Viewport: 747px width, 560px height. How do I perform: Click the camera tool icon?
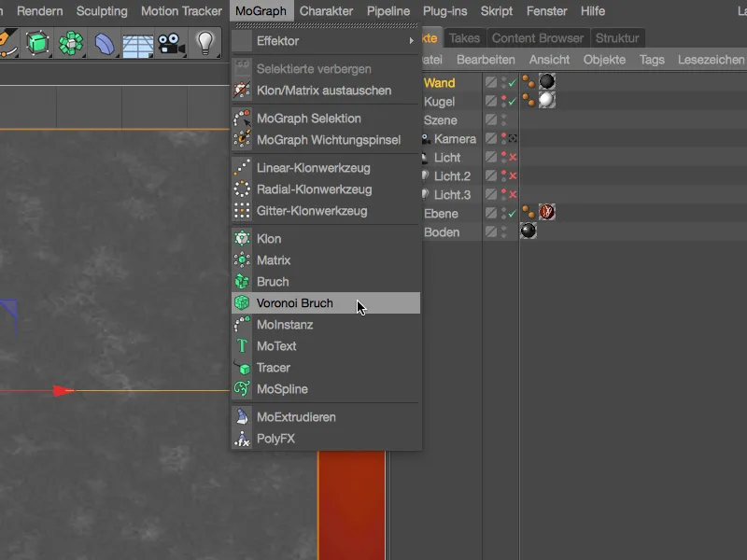click(172, 44)
